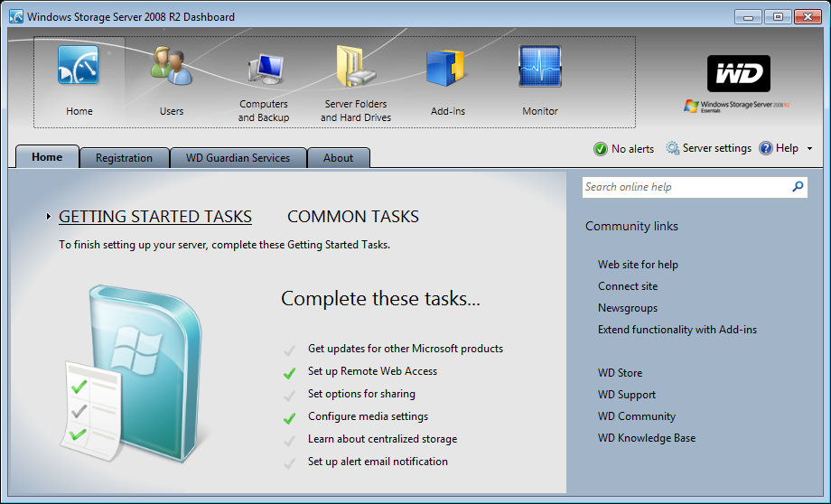Switch to the Registration tab
831x504 pixels.
124,158
